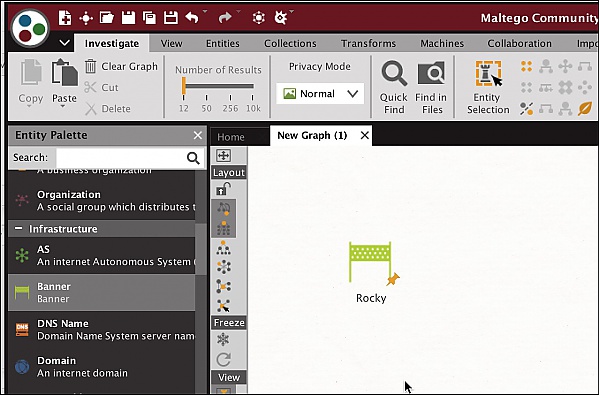
Task: Switch to the Collections ribbon tab
Action: pyautogui.click(x=290, y=44)
